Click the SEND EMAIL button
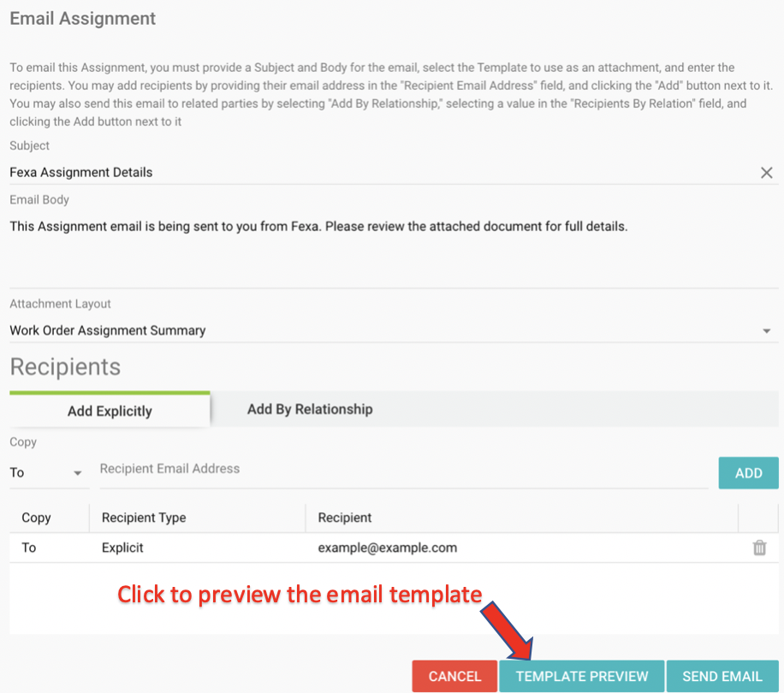The height and width of the screenshot is (693, 784). (x=722, y=676)
